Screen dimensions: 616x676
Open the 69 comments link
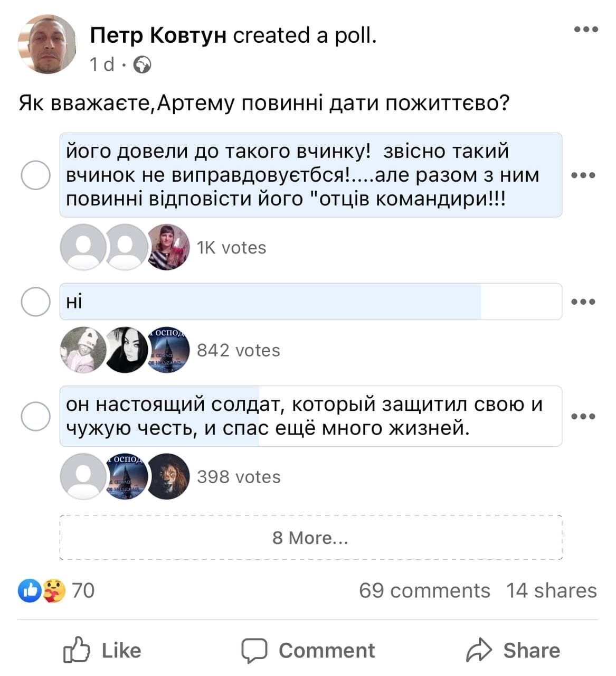pyautogui.click(x=424, y=590)
